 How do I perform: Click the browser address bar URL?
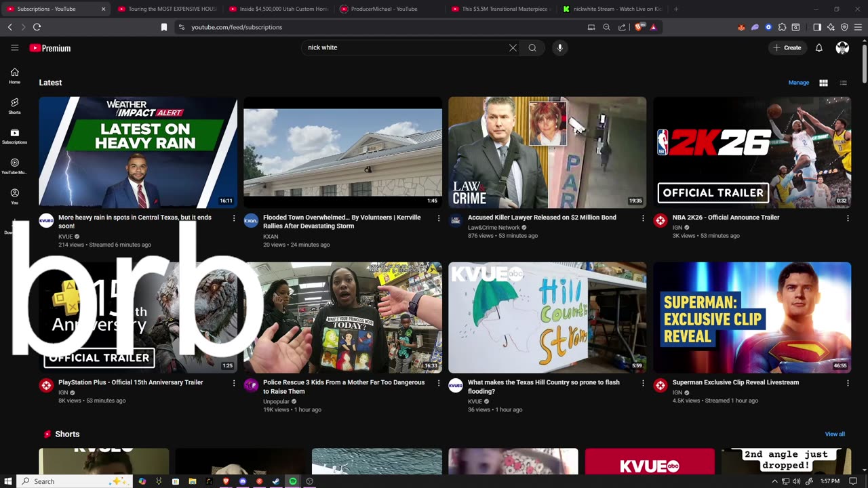tap(237, 27)
